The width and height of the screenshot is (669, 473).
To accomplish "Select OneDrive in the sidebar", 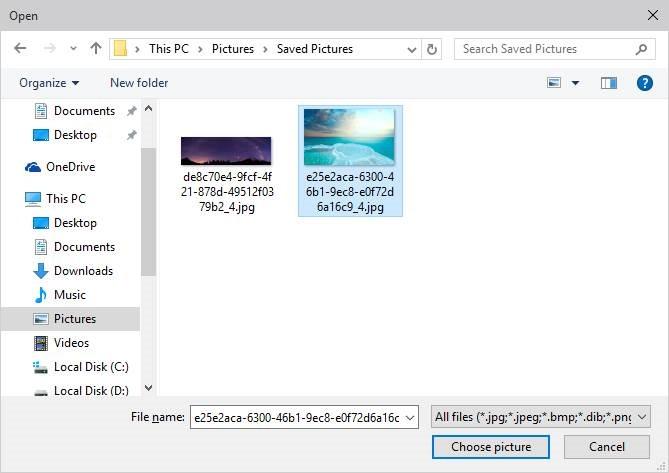I will click(70, 167).
